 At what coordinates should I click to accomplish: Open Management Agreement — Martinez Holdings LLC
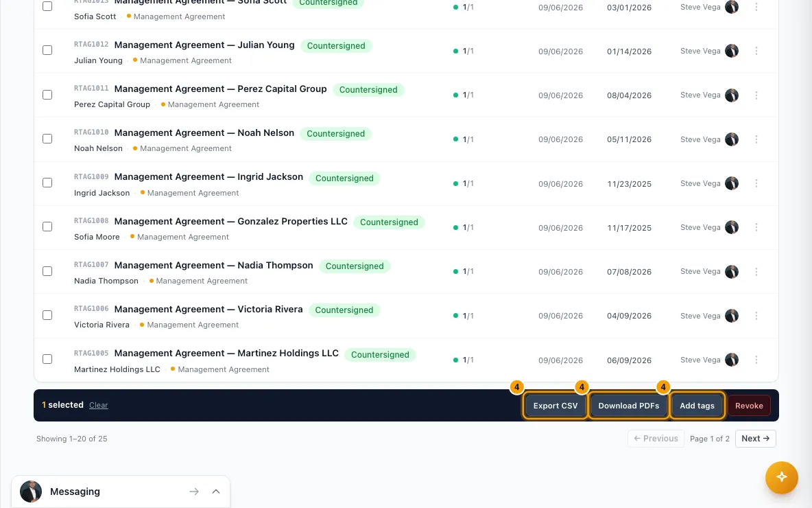[x=226, y=354]
